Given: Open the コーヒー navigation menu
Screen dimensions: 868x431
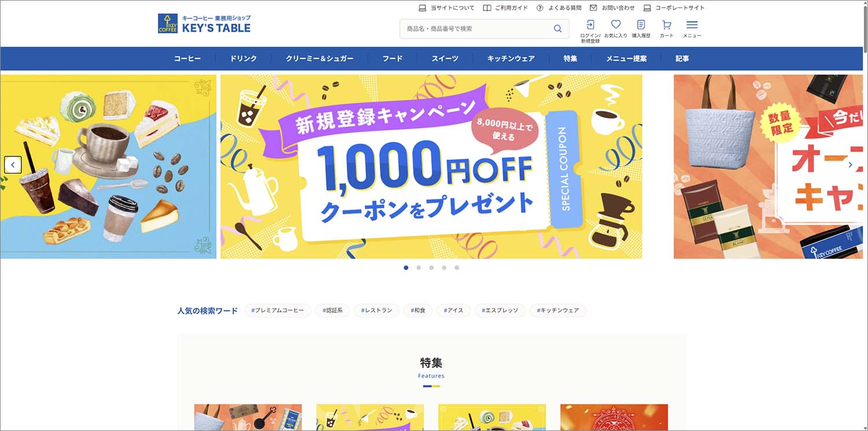Looking at the screenshot, I should coord(187,58).
